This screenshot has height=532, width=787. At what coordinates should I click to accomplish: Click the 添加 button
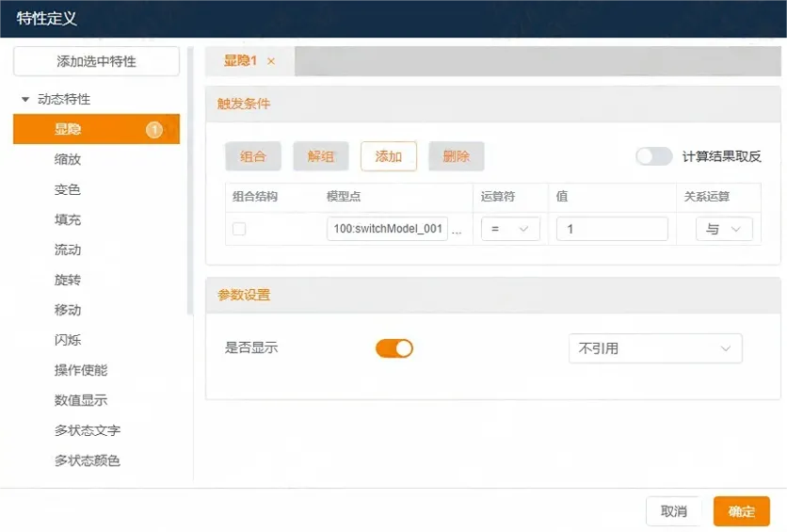pos(388,156)
